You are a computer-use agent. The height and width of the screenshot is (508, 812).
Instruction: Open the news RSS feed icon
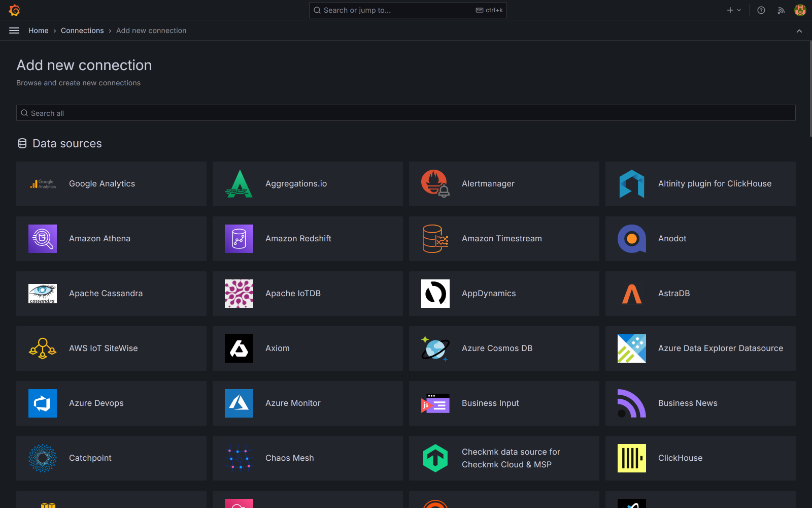781,10
